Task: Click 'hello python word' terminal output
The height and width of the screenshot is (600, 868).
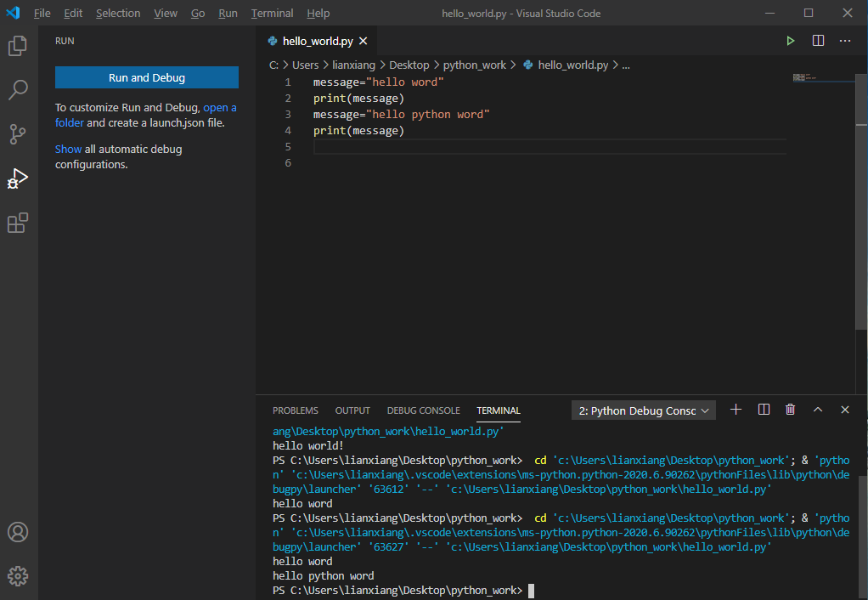Action: pos(324,575)
